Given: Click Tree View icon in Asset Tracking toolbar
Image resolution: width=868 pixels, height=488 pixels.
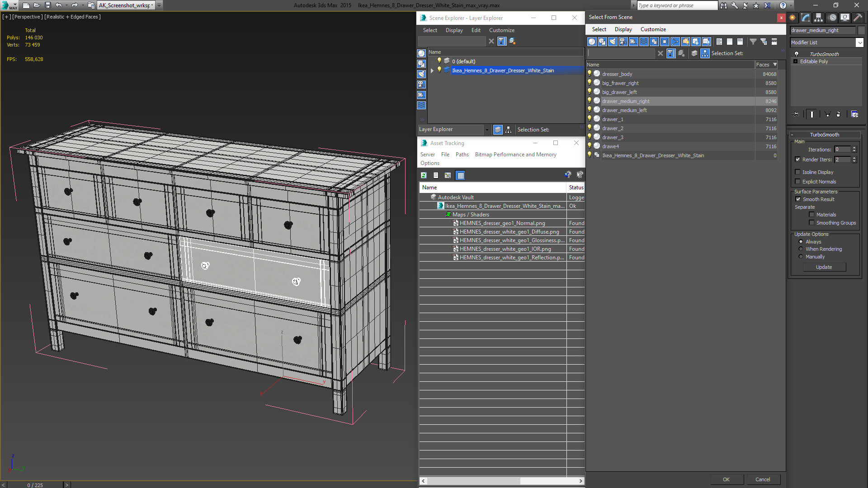Looking at the screenshot, I should pyautogui.click(x=448, y=175).
